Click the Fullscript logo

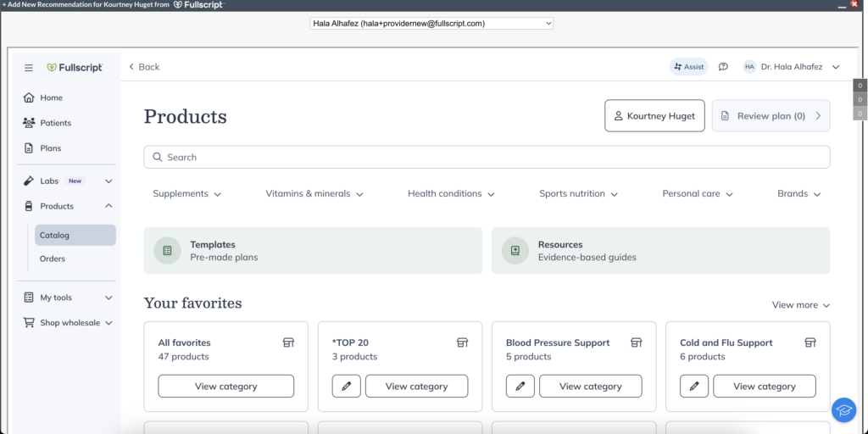[x=75, y=68]
